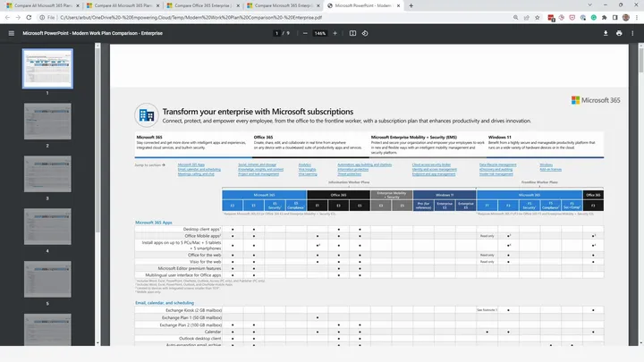This screenshot has height=362, width=644.
Task: Open a new browser tab
Action: point(411,5)
